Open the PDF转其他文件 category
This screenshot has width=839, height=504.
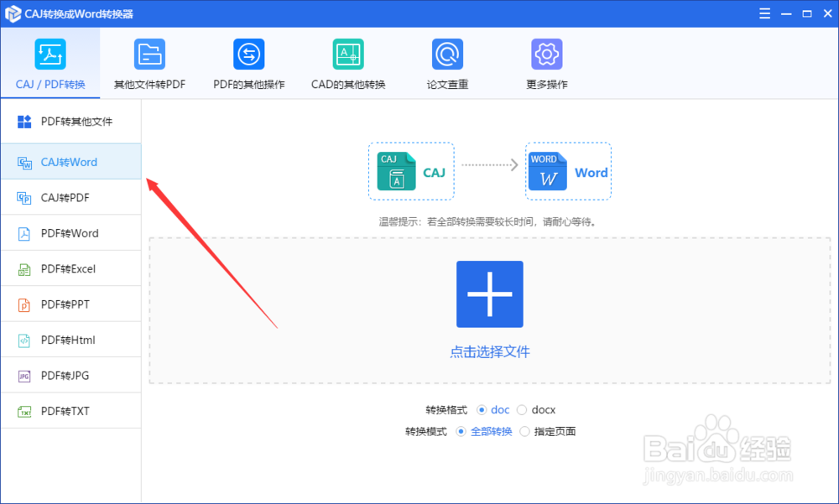70,120
